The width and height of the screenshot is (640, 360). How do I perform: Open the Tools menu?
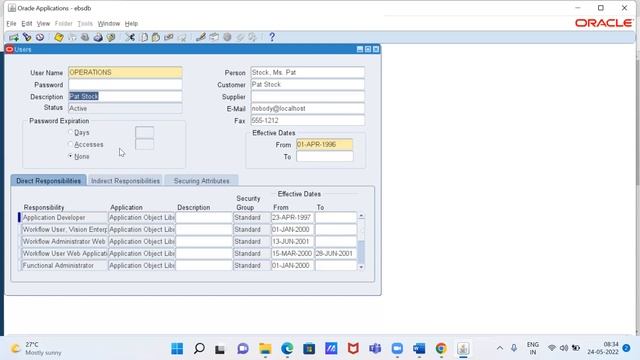click(x=85, y=24)
